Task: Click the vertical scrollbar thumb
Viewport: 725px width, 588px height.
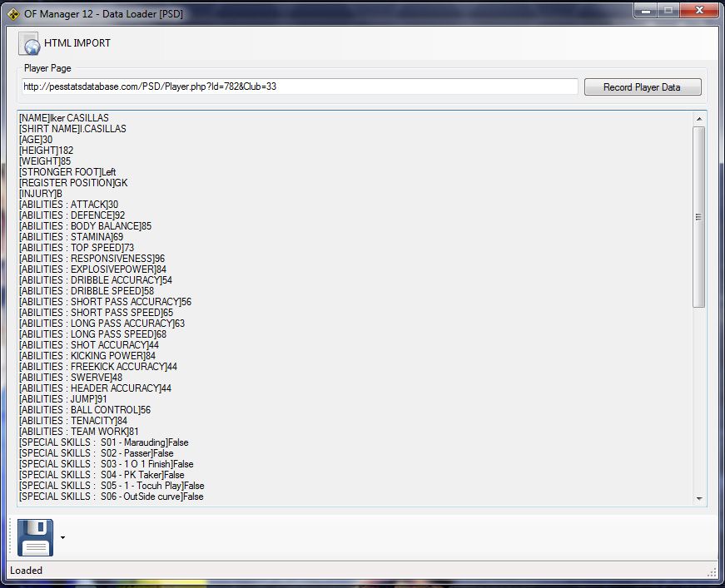Action: pyautogui.click(x=698, y=216)
